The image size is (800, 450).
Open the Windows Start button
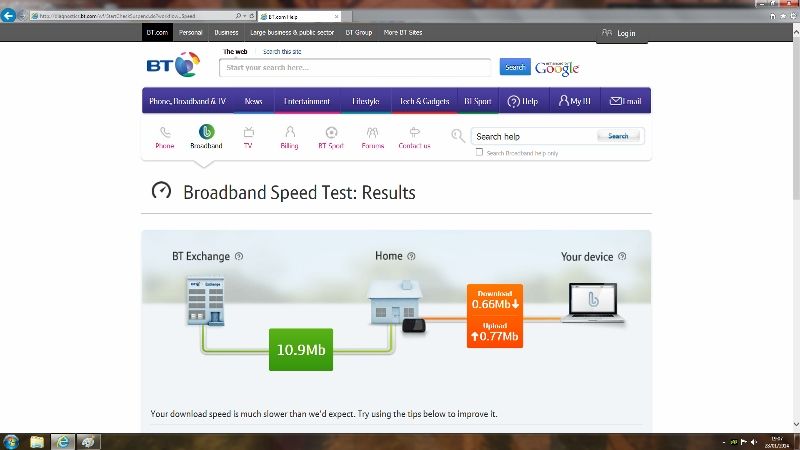(11, 442)
